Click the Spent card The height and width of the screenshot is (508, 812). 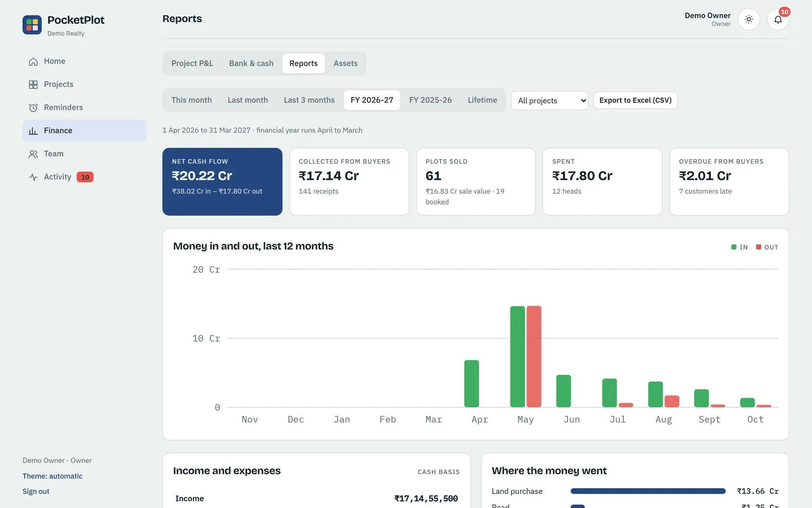(x=603, y=182)
